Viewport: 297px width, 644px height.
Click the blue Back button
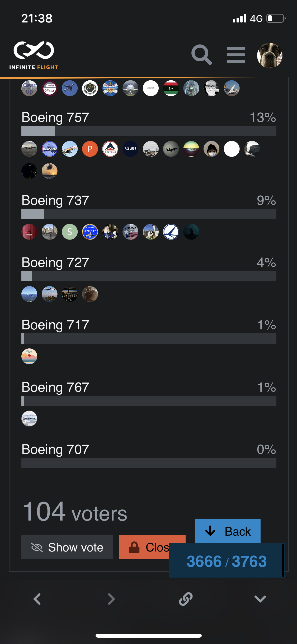pos(228,531)
